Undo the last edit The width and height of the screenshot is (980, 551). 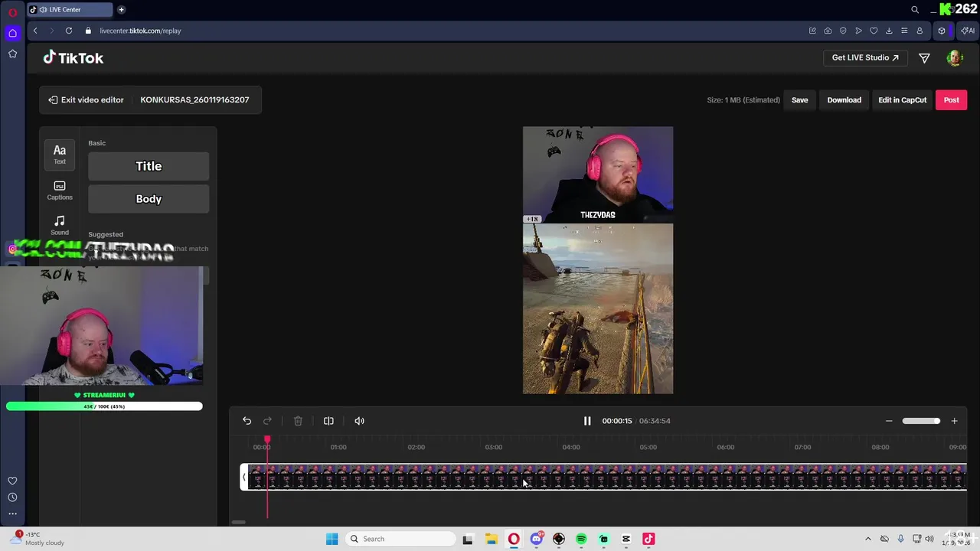tap(247, 421)
